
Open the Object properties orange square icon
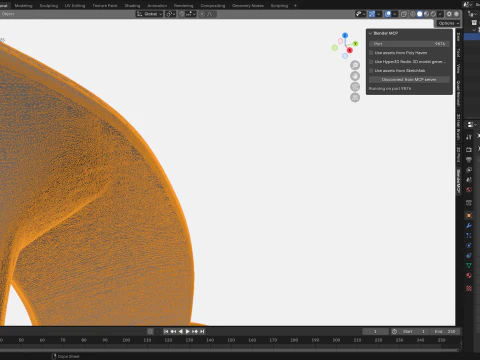pos(469,216)
